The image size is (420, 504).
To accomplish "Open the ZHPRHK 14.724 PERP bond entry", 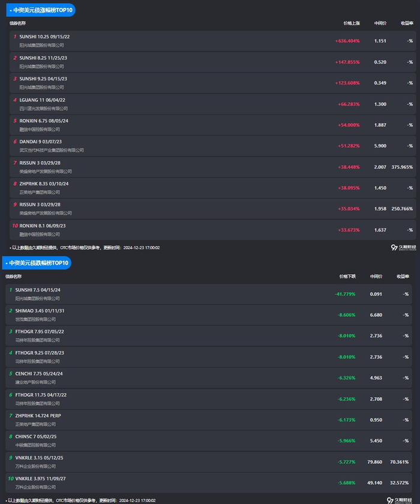I will coord(38,416).
